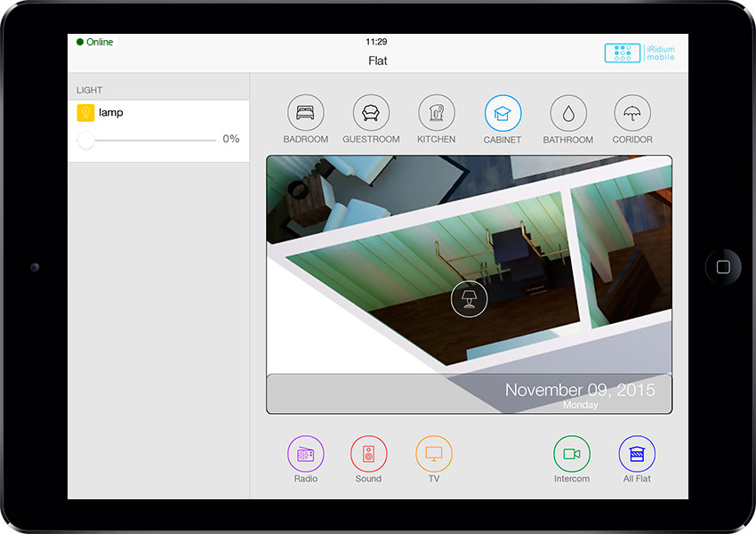Open the All Flat icon

pyautogui.click(x=637, y=453)
